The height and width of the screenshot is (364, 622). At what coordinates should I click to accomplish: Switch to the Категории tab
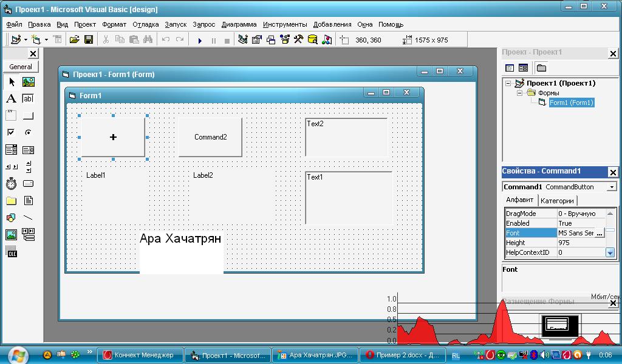click(x=557, y=201)
